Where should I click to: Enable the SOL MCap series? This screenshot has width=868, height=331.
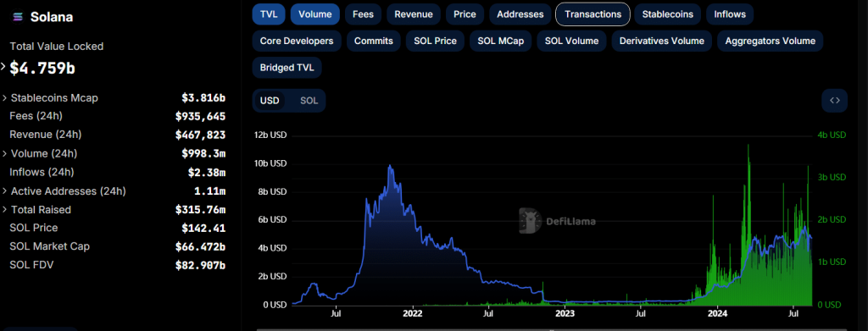500,41
